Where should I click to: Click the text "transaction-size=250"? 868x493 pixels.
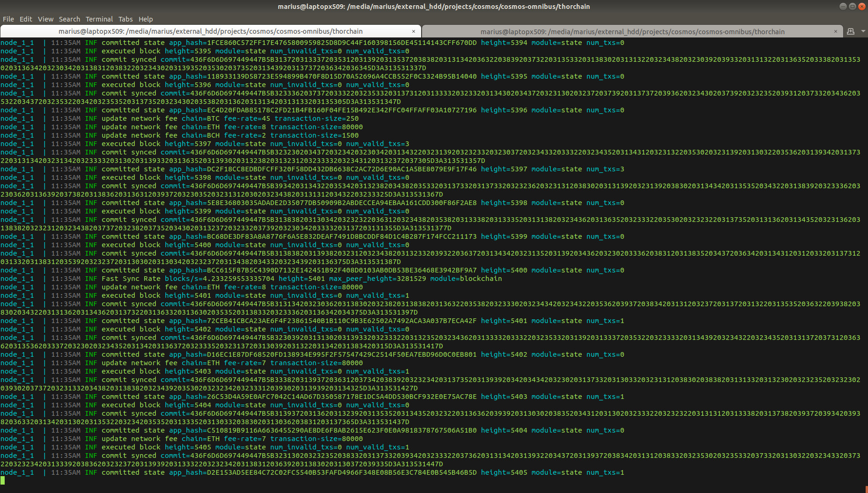317,118
